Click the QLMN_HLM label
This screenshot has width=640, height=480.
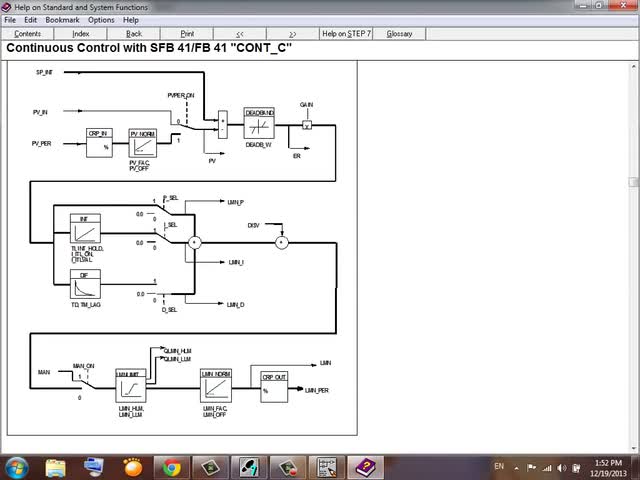178,351
